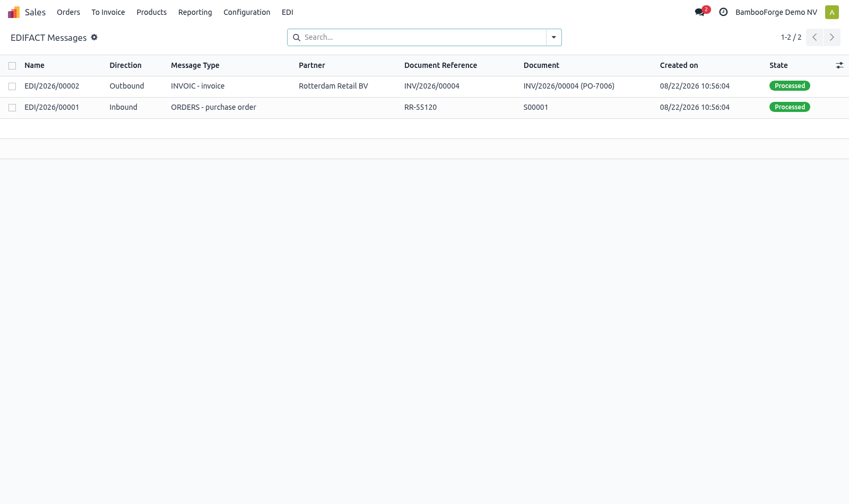Open the user avatar menu
The width and height of the screenshot is (849, 504).
tap(832, 12)
